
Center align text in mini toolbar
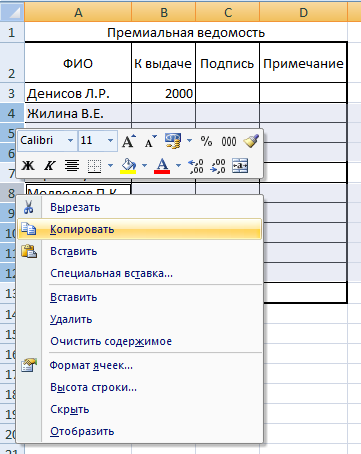72,165
